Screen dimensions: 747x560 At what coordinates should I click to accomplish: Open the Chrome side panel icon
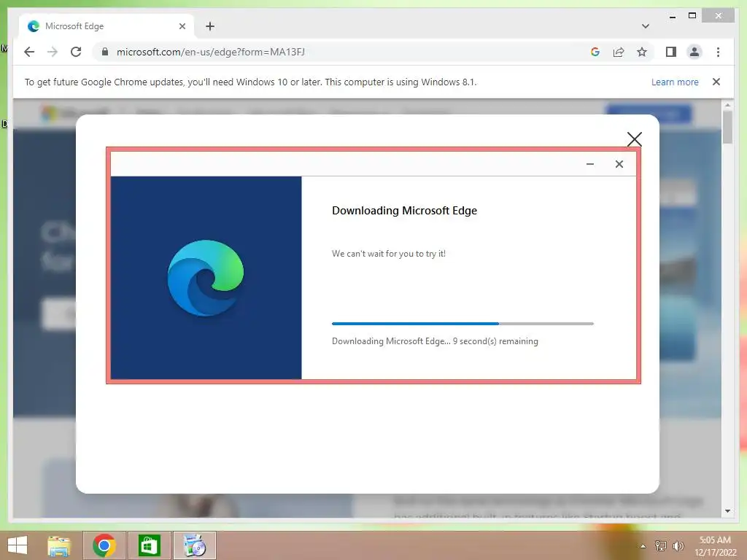pos(671,52)
